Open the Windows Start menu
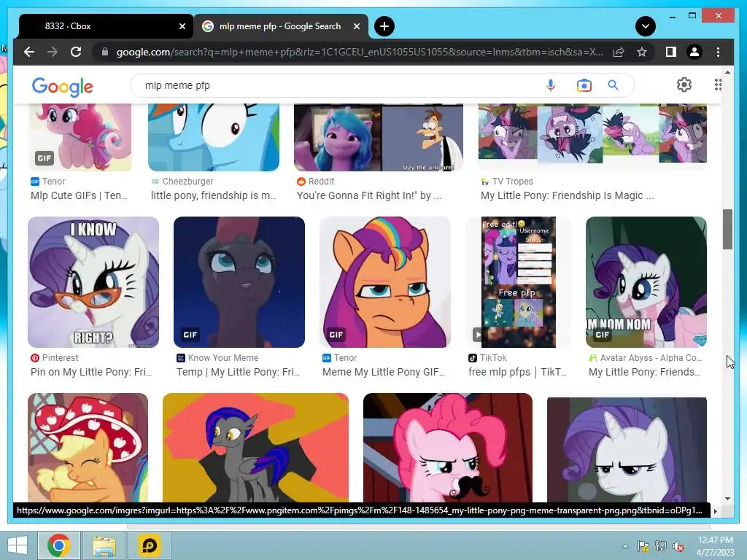Screen dimensions: 747x560 [x=18, y=545]
